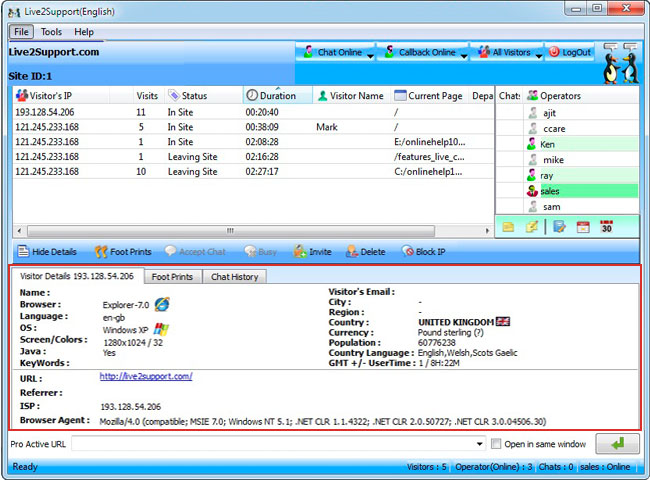Click the Operators column header

click(580, 96)
